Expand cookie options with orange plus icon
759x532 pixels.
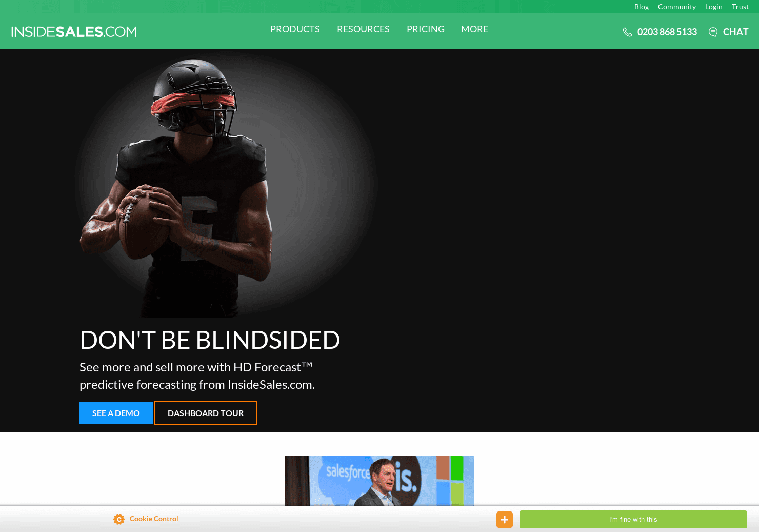pos(504,520)
